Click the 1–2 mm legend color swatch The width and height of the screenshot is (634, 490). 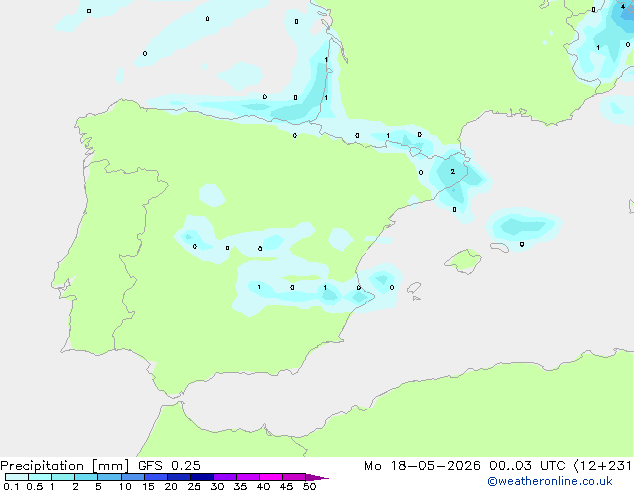click(x=63, y=477)
